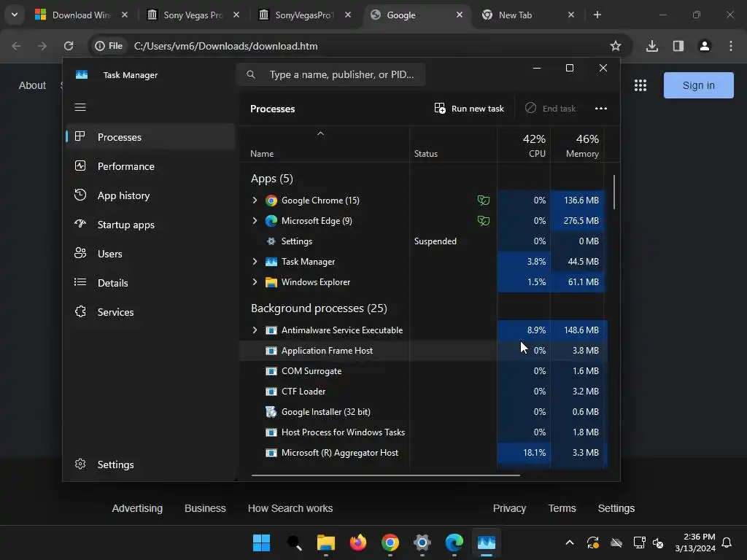This screenshot has height=560, width=747.
Task: Click the vertical scrollbar in process list
Action: click(x=614, y=192)
